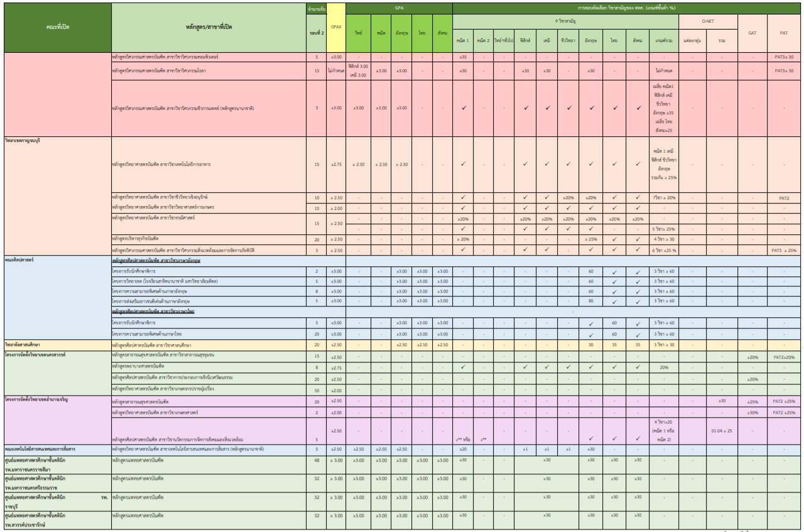
Task: Click the 'คณิต 2' subject header
Action: (483, 40)
